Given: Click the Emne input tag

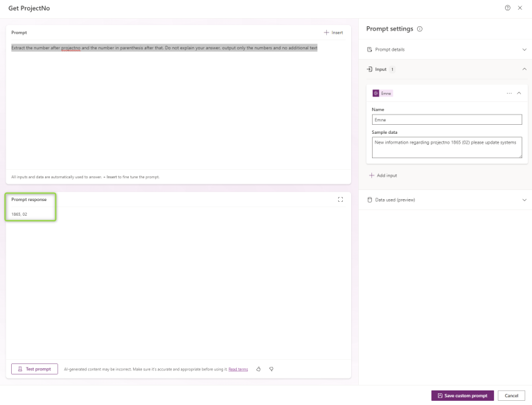Looking at the screenshot, I should coord(382,93).
